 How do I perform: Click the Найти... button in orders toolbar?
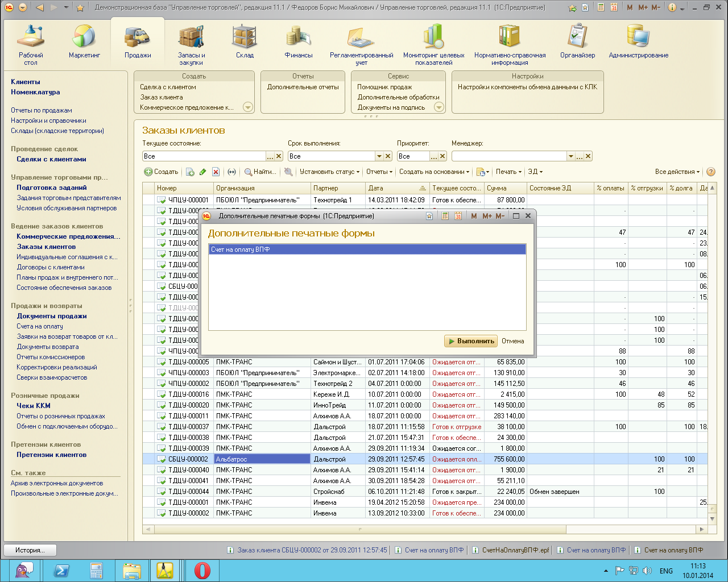[260, 172]
